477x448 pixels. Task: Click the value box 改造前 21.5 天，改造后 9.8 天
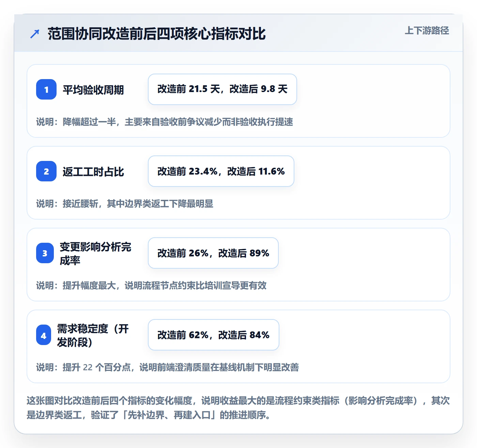point(222,89)
